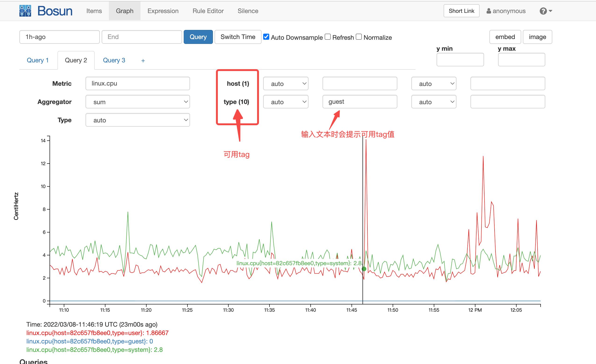The height and width of the screenshot is (364, 596).
Task: Focus the Metric field linux.cpu
Action: point(138,83)
